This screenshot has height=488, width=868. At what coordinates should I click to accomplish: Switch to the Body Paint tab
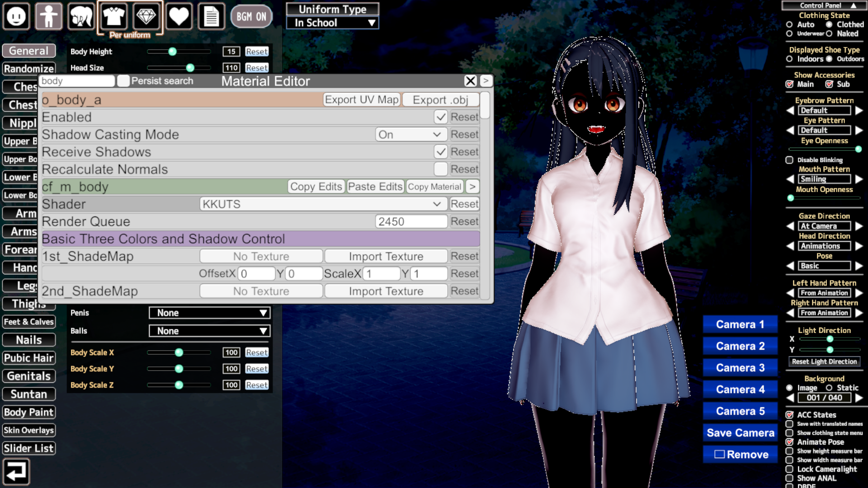tap(29, 412)
